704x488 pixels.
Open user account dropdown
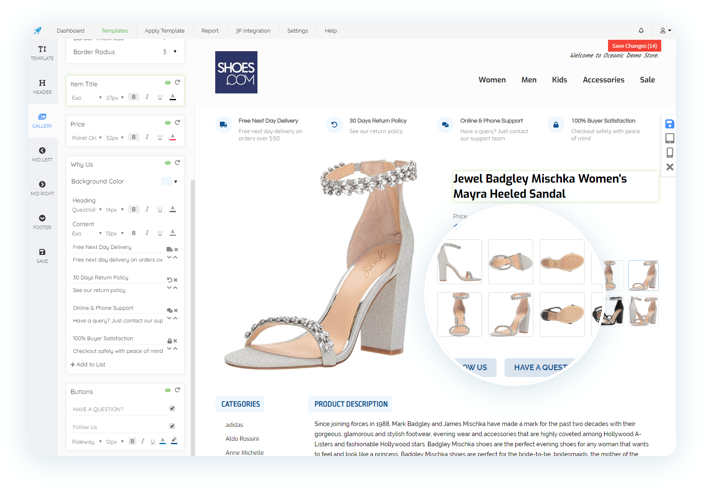tap(665, 31)
